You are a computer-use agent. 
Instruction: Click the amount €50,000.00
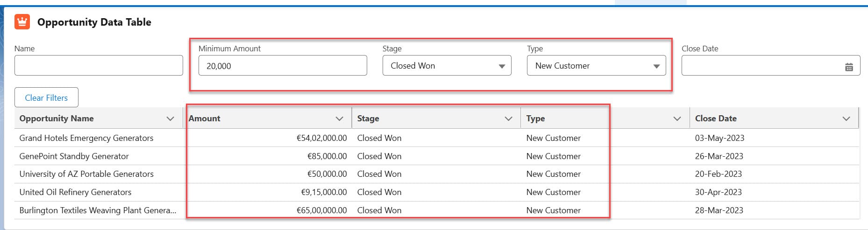click(327, 174)
